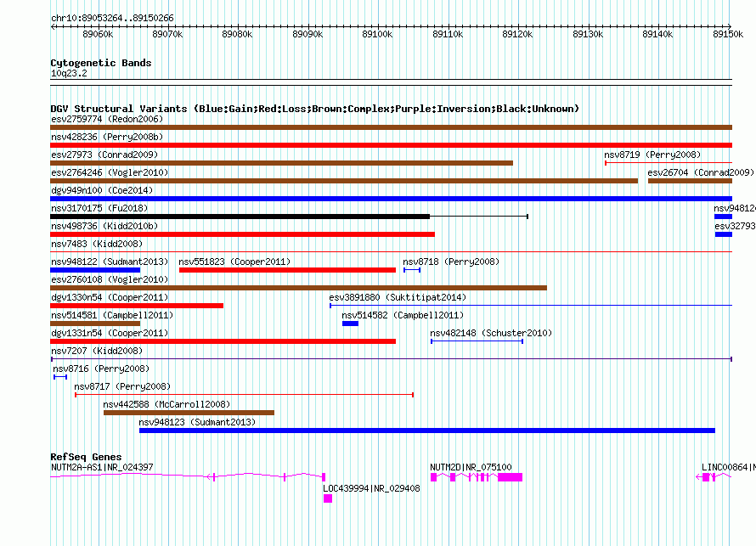Click the 89120k ruler tick label
This screenshot has height=546, width=756.
[517, 34]
